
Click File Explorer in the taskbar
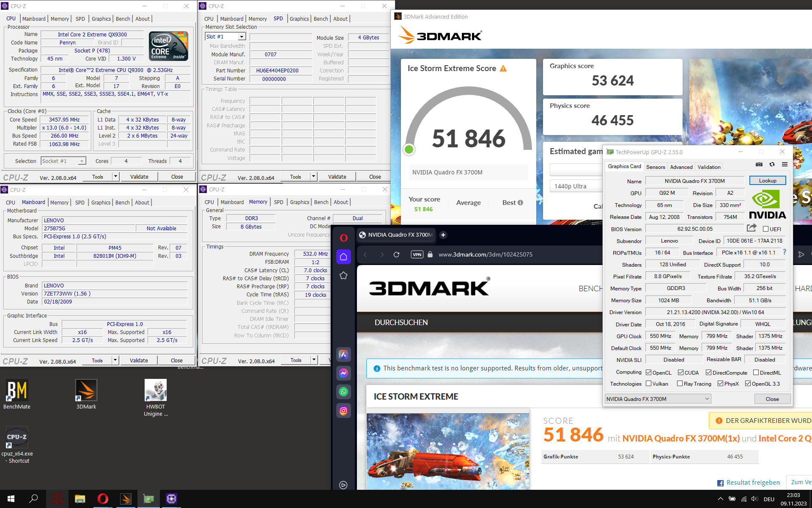80,499
